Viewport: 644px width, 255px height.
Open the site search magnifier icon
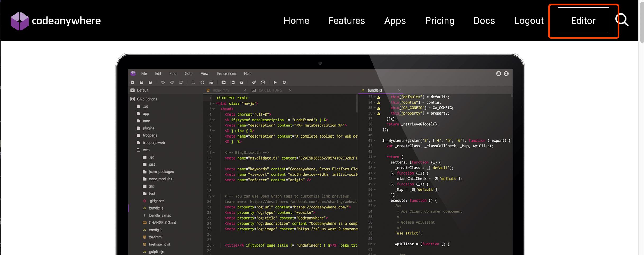click(x=622, y=20)
